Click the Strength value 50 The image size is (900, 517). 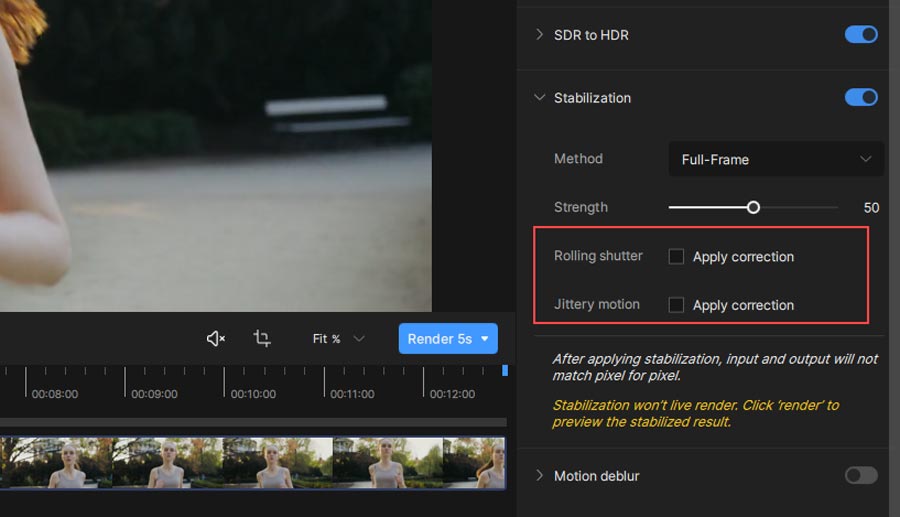[x=871, y=208]
